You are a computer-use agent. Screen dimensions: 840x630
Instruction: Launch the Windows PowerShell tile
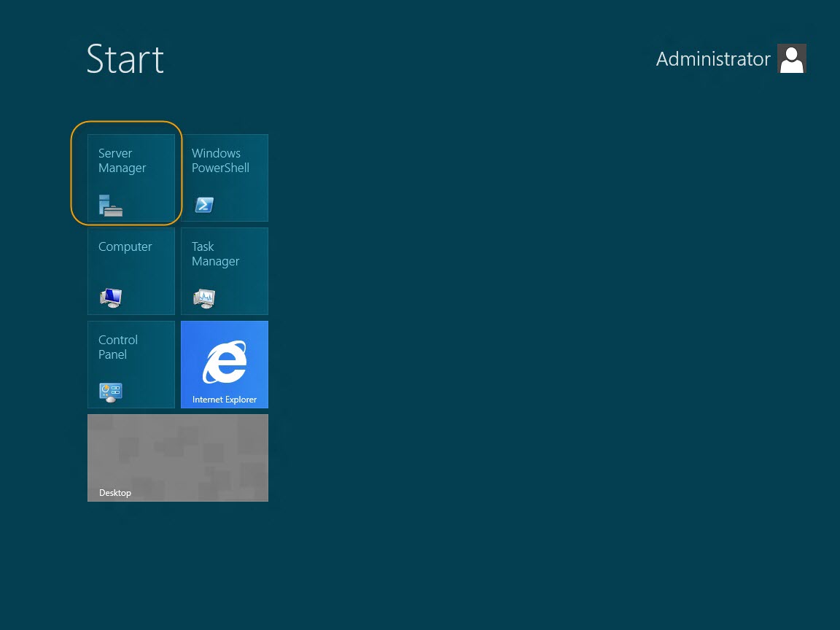click(x=225, y=178)
